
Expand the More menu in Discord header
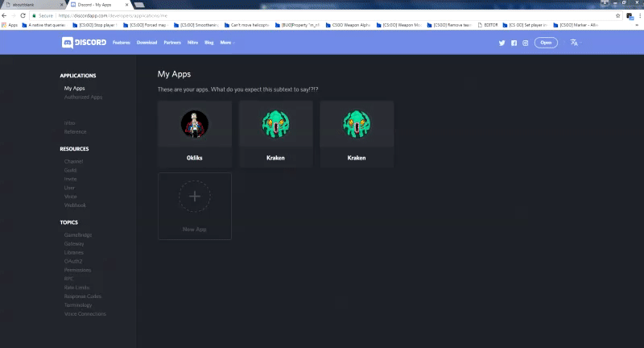(227, 43)
